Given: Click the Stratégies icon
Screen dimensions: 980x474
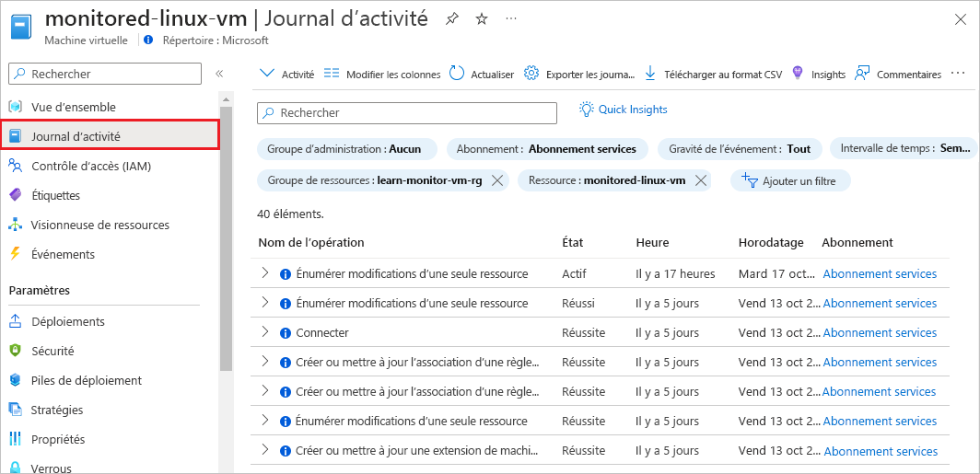Looking at the screenshot, I should [x=16, y=410].
